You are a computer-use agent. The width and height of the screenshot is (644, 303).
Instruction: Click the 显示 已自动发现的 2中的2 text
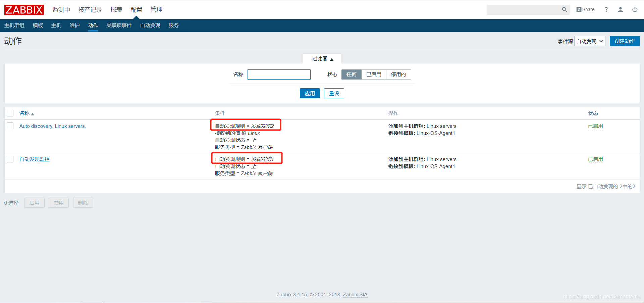click(606, 187)
